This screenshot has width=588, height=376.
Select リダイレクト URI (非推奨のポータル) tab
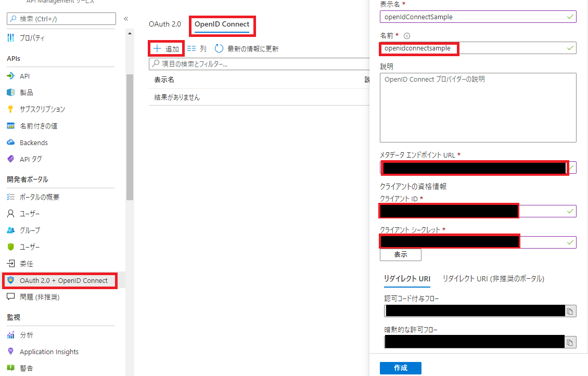coord(493,279)
